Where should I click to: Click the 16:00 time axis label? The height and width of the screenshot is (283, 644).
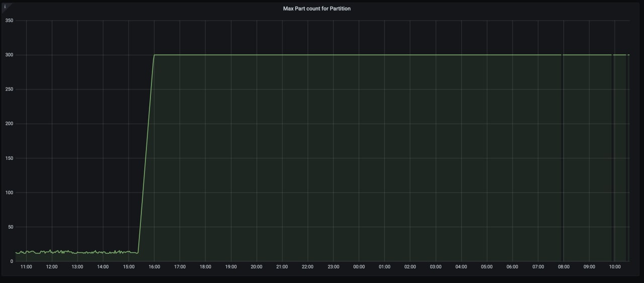(x=154, y=267)
